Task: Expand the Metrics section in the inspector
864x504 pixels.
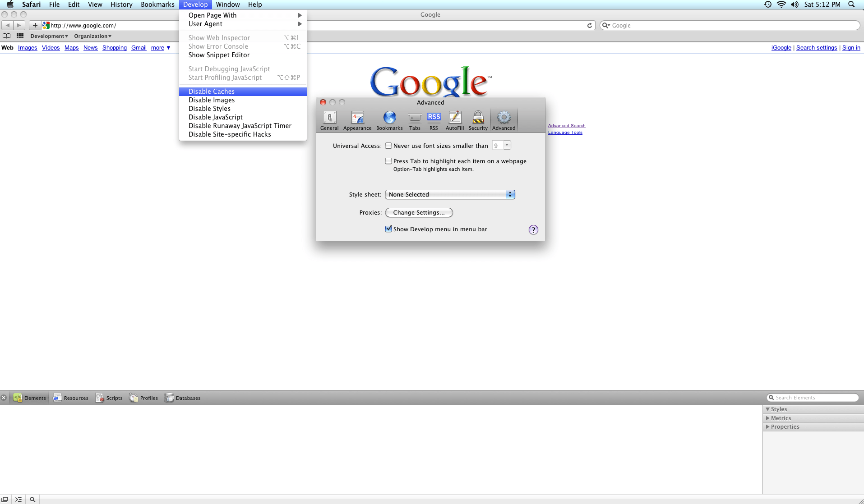Action: tap(782, 418)
